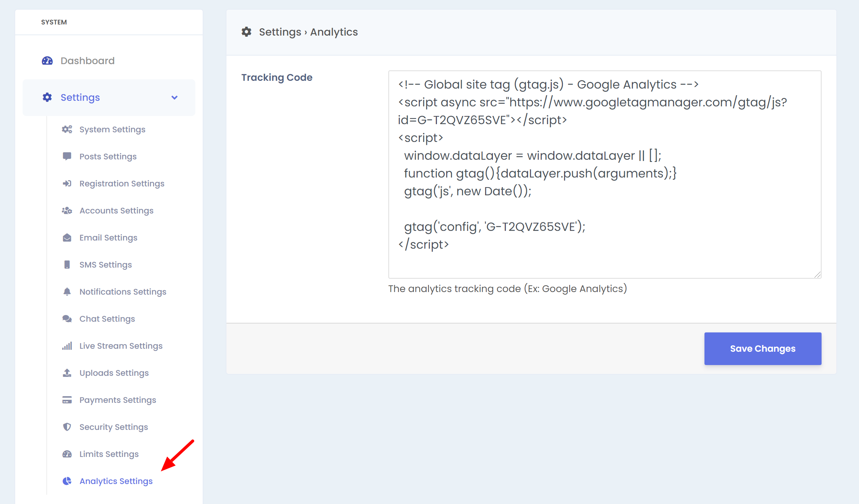Click the Email Settings envelope icon

[67, 238]
